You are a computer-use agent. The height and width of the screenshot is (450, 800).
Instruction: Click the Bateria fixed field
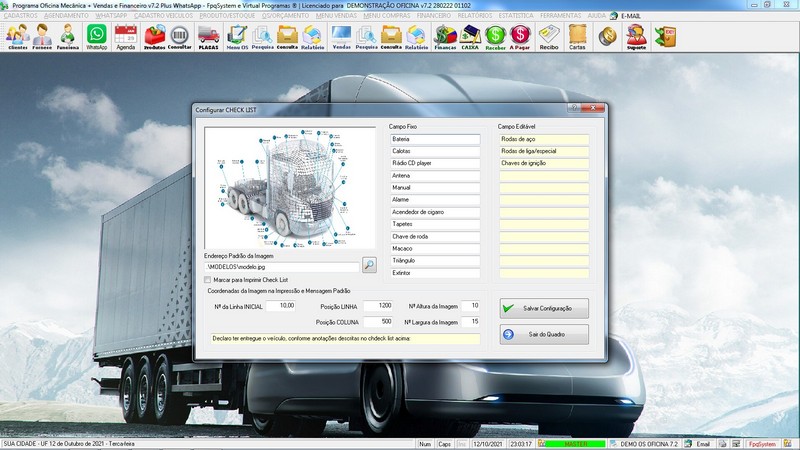[x=435, y=139]
